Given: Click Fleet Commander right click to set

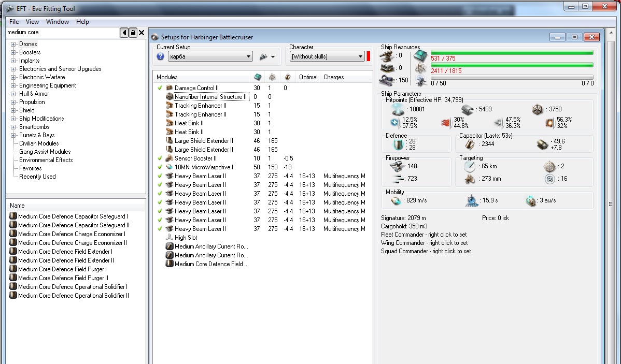Looking at the screenshot, I should click(x=424, y=235).
